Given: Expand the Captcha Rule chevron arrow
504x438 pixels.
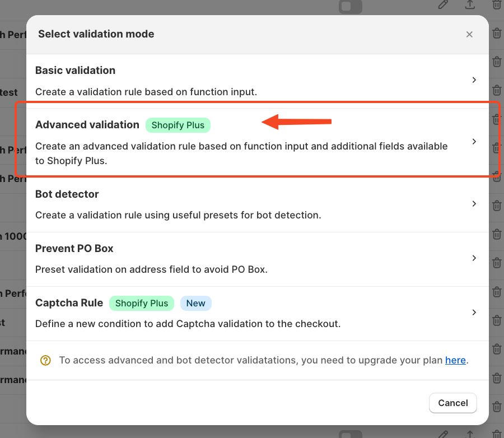Looking at the screenshot, I should [474, 313].
